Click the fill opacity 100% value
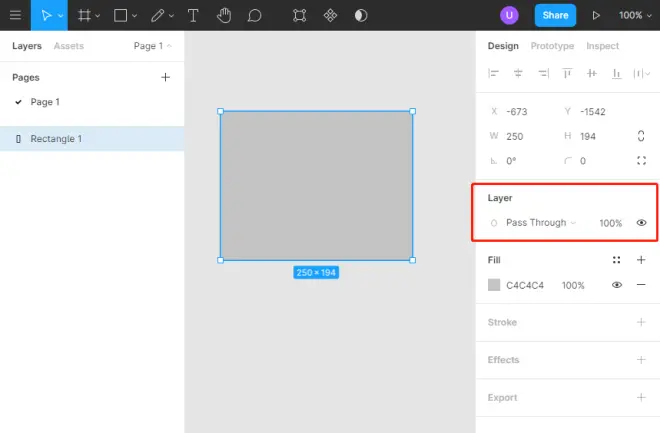660x433 pixels. 573,285
